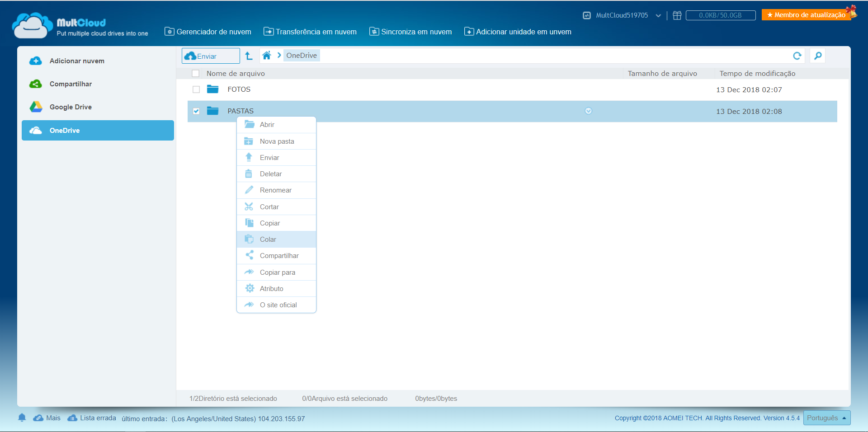Image resolution: width=868 pixels, height=432 pixels.
Task: Open the FOTOS folder icon
Action: 212,89
